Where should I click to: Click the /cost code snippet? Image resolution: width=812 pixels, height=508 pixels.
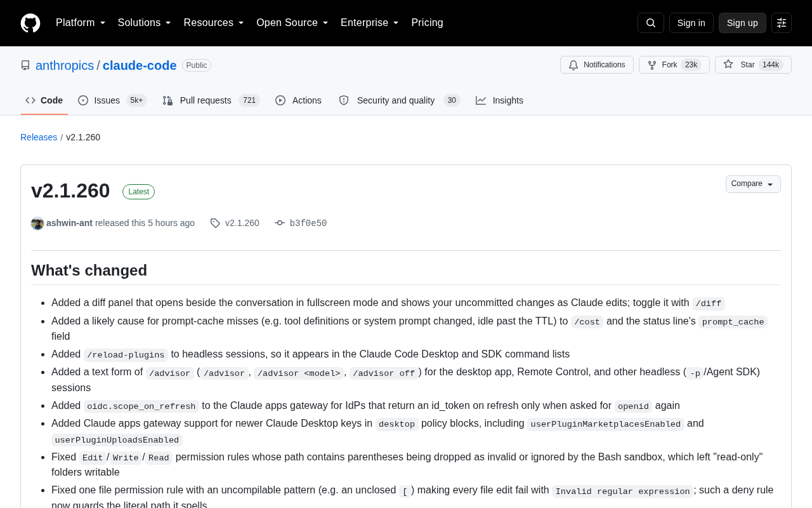587,321
